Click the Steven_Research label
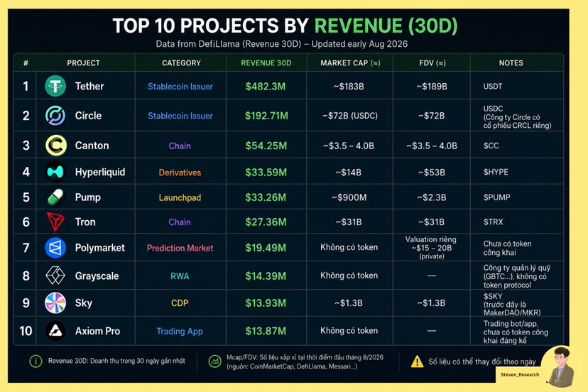Screen dimensions: 588x392 [520, 375]
